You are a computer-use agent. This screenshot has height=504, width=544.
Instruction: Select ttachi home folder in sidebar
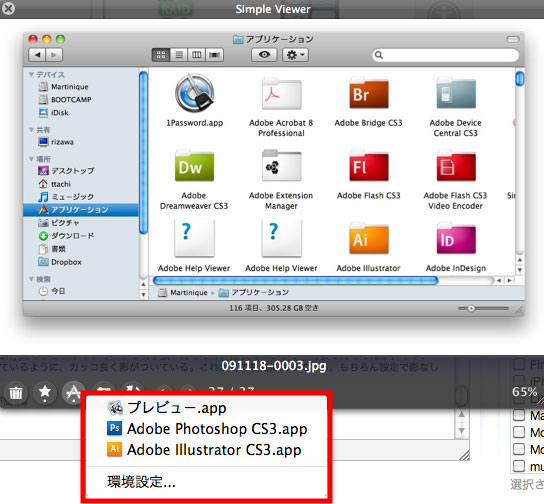81,184
